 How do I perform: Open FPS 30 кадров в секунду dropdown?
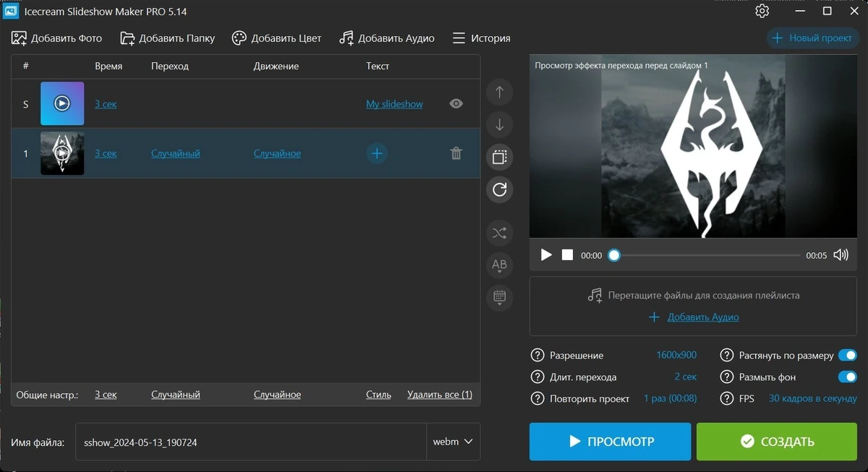(812, 398)
